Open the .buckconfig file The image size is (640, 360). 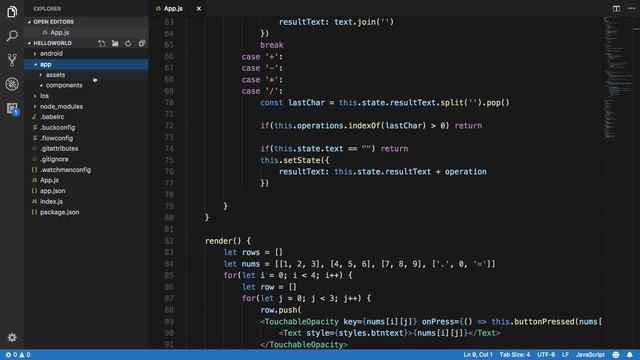pos(57,127)
